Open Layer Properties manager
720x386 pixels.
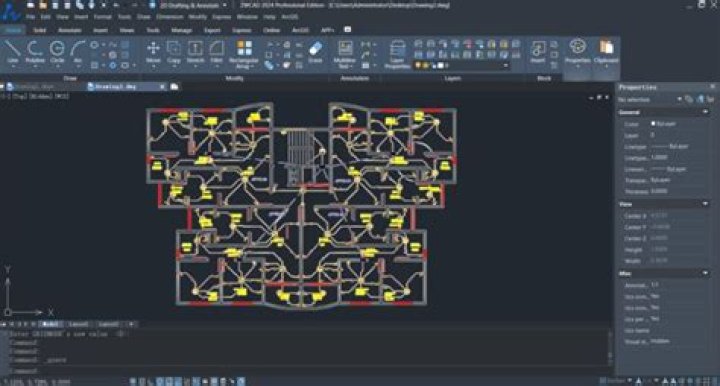(x=397, y=54)
